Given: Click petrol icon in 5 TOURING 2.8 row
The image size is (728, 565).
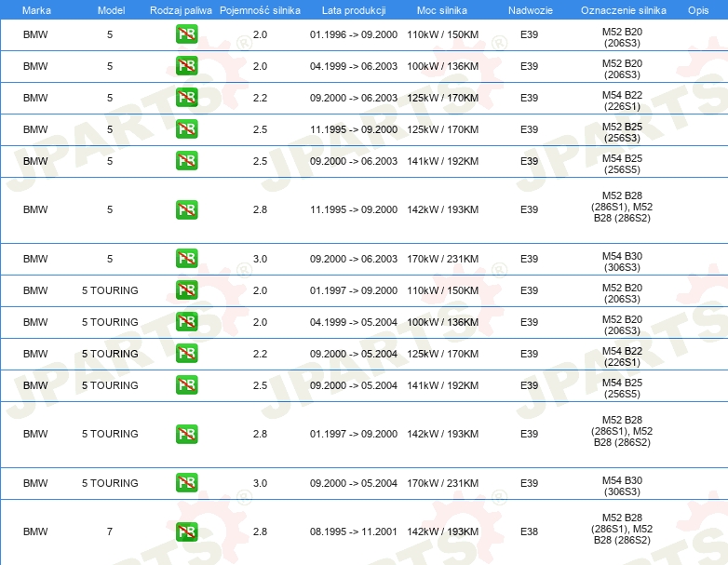Looking at the screenshot, I should click(186, 434).
